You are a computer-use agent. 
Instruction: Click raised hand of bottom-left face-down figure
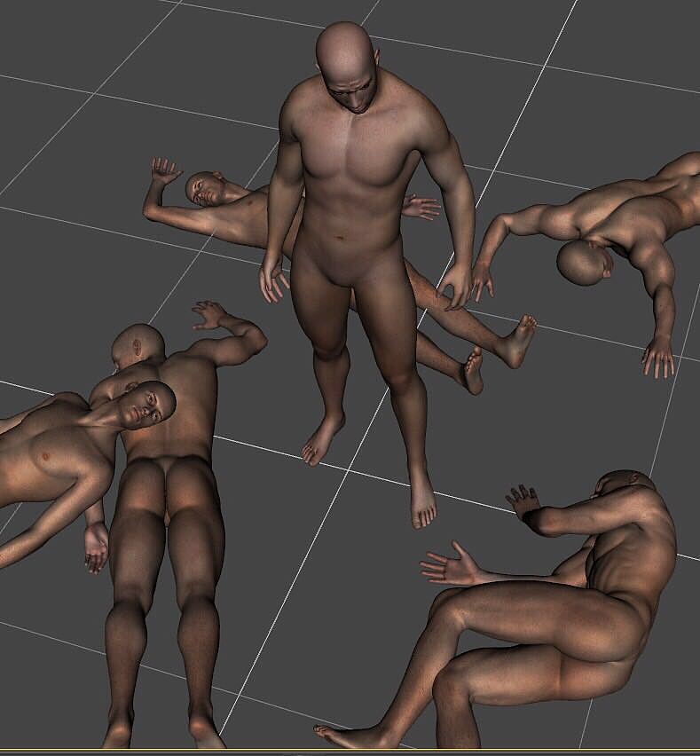209,314
